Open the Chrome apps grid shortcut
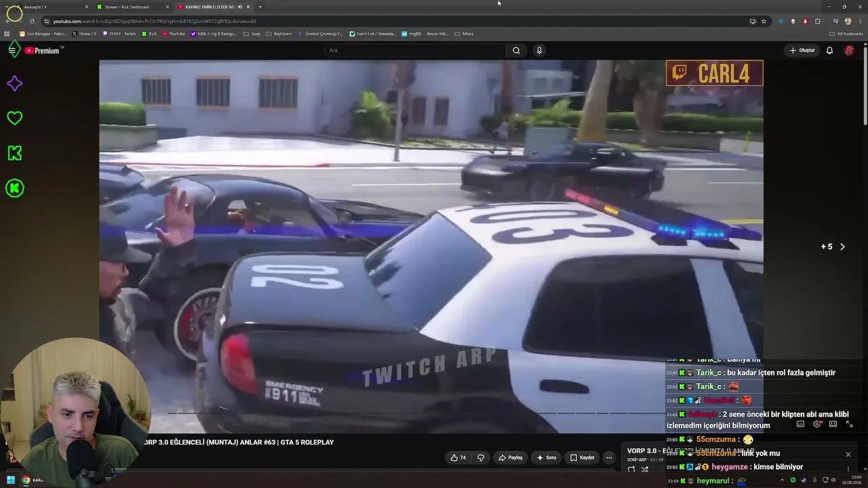The height and width of the screenshot is (488, 868). pyautogui.click(x=7, y=34)
